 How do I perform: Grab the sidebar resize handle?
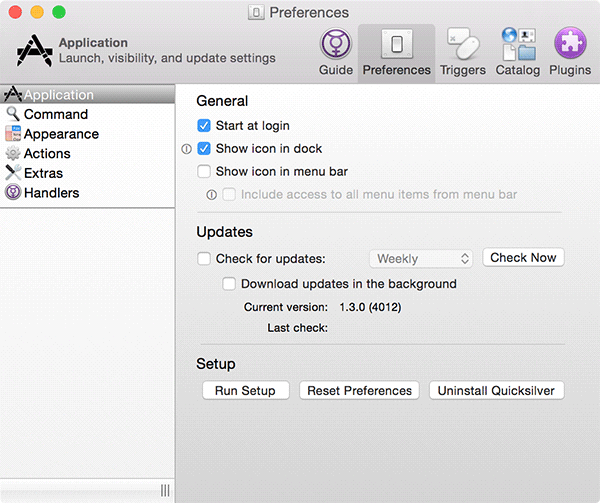click(x=165, y=490)
